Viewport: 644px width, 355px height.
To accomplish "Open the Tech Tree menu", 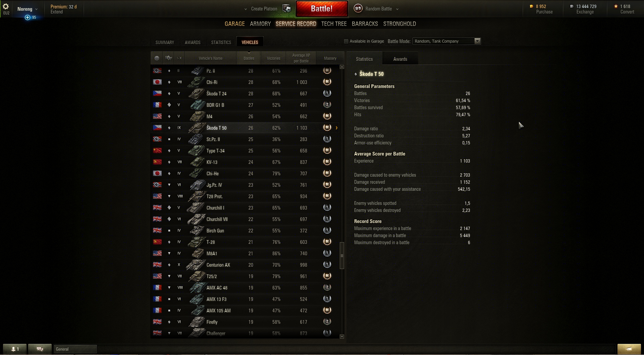I will [x=334, y=24].
